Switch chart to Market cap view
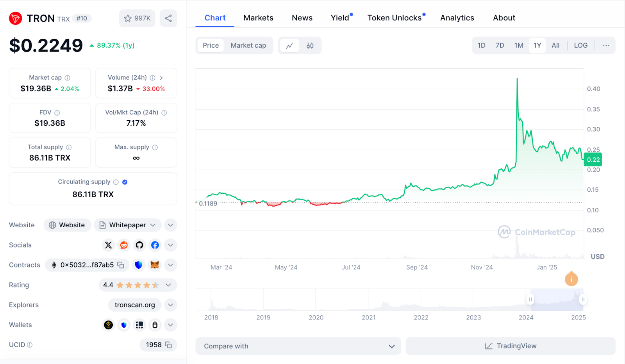625x364 pixels. click(248, 45)
